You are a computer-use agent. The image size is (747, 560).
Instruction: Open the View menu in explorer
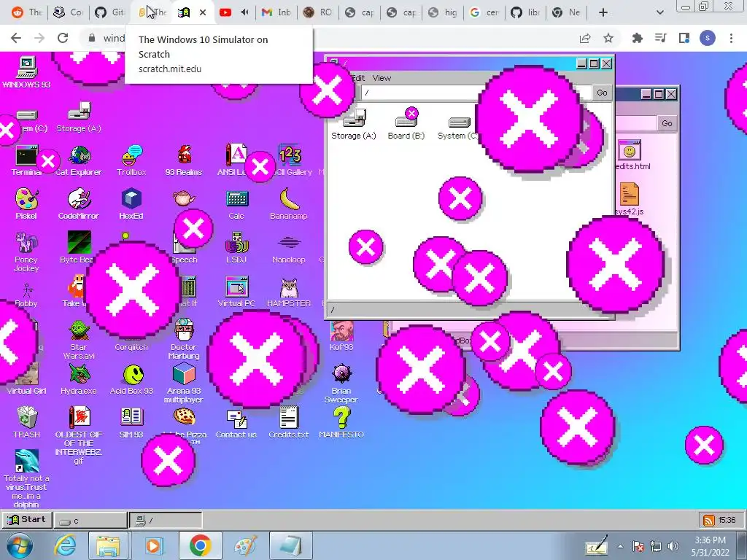click(x=382, y=78)
